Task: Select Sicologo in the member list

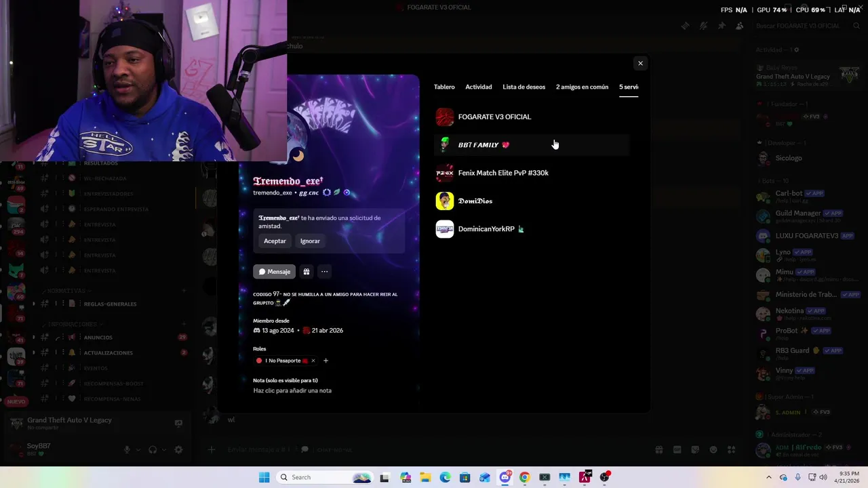Action: 809,158
